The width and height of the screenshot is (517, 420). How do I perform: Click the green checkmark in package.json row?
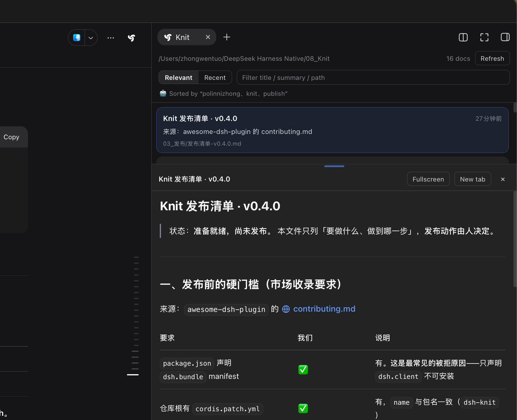tap(303, 370)
